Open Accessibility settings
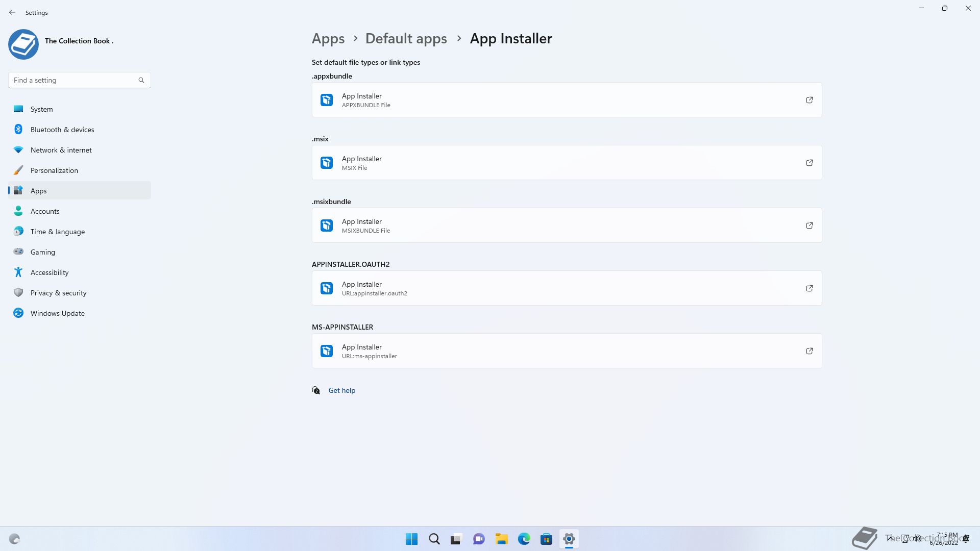The image size is (980, 551). point(80,272)
